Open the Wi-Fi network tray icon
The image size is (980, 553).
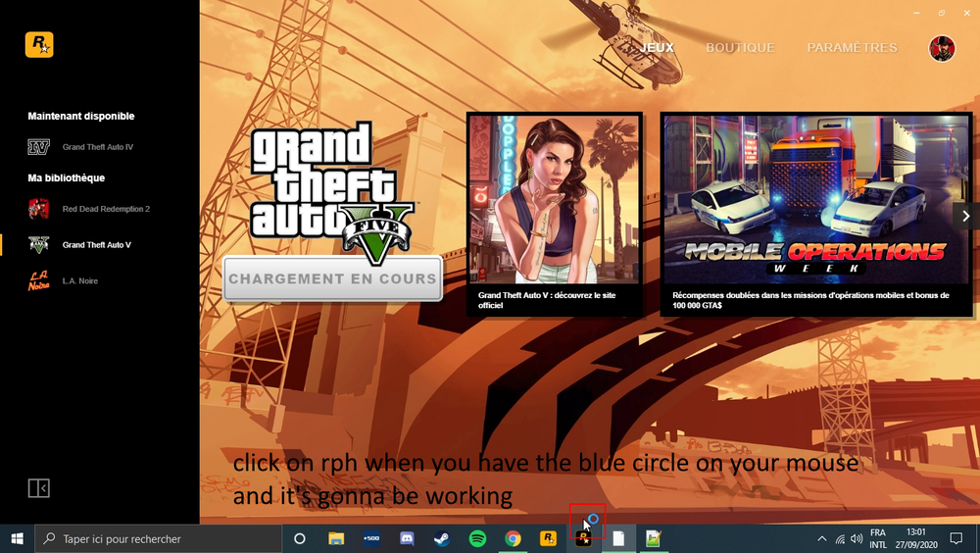(x=840, y=538)
